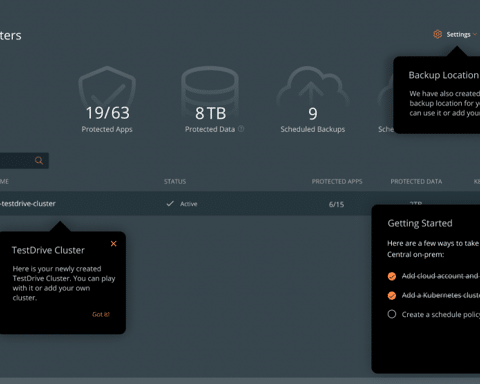
Task: Click the Protected Apps label
Action: pos(107,129)
